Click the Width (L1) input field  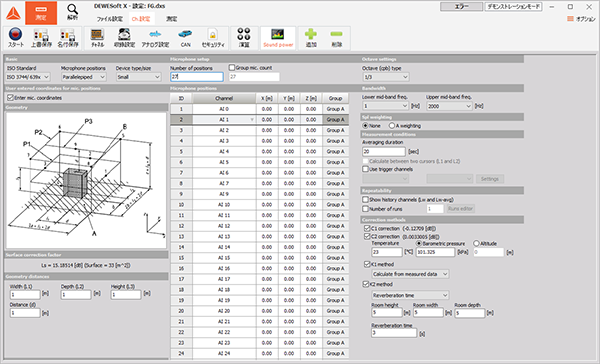[x=25, y=295]
